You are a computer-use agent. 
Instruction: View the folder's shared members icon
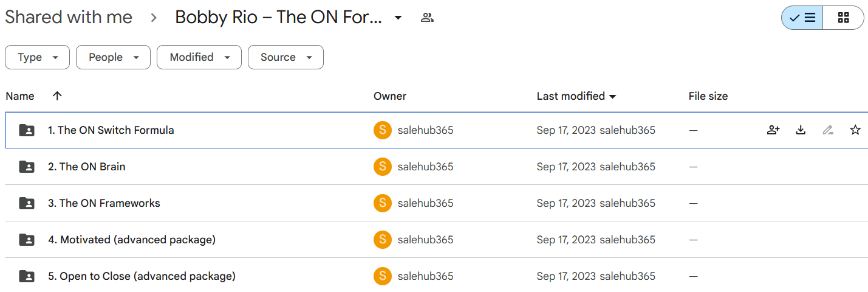[427, 18]
